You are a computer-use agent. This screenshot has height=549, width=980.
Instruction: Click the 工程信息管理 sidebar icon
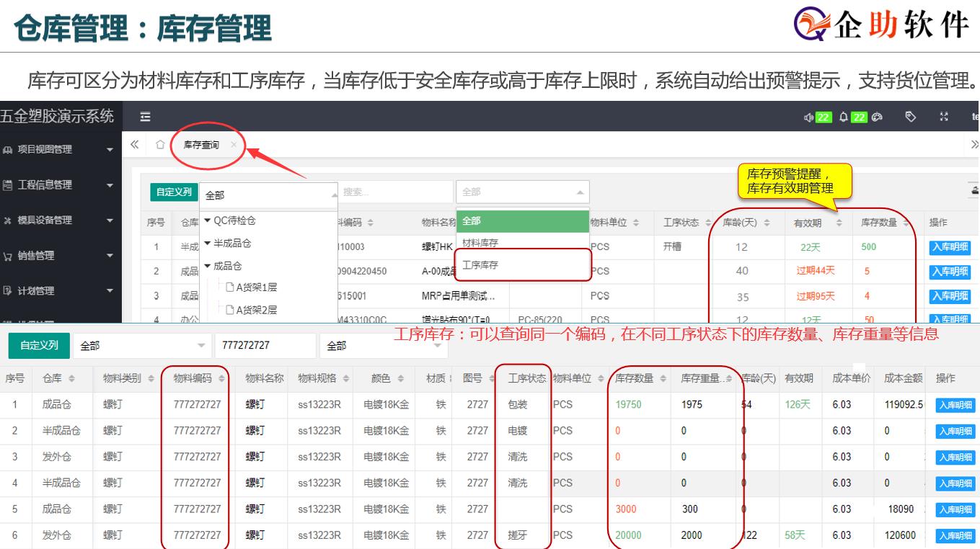8,185
